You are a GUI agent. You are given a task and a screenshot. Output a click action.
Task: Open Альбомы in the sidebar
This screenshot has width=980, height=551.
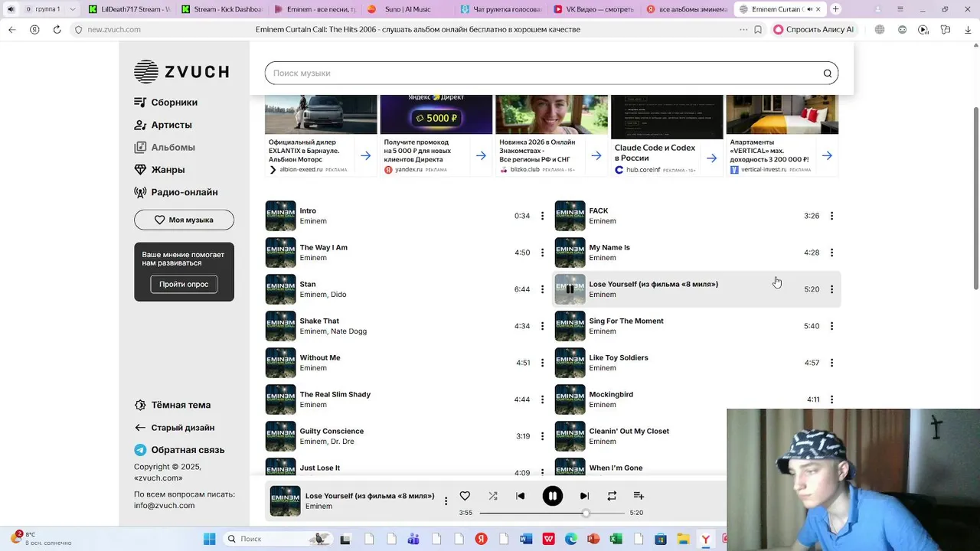tap(165, 147)
